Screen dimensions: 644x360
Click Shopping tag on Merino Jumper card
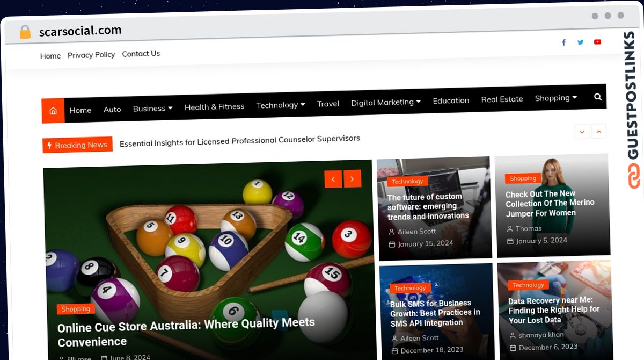[523, 178]
